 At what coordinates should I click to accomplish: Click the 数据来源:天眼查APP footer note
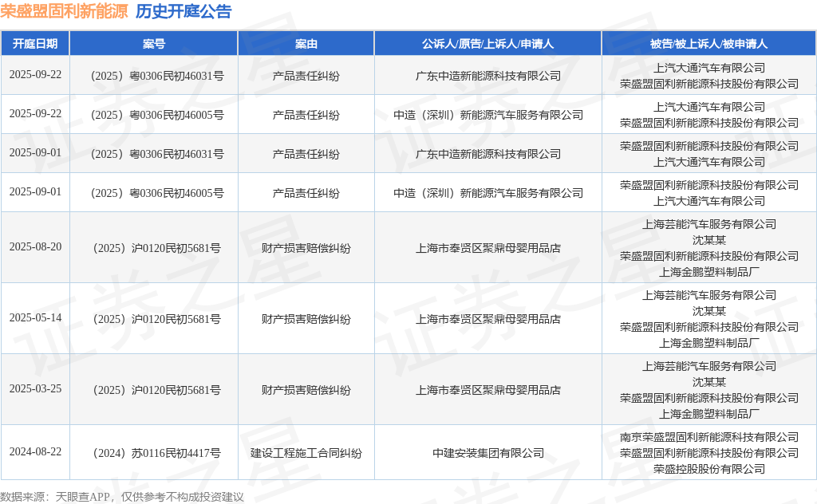pos(122,497)
